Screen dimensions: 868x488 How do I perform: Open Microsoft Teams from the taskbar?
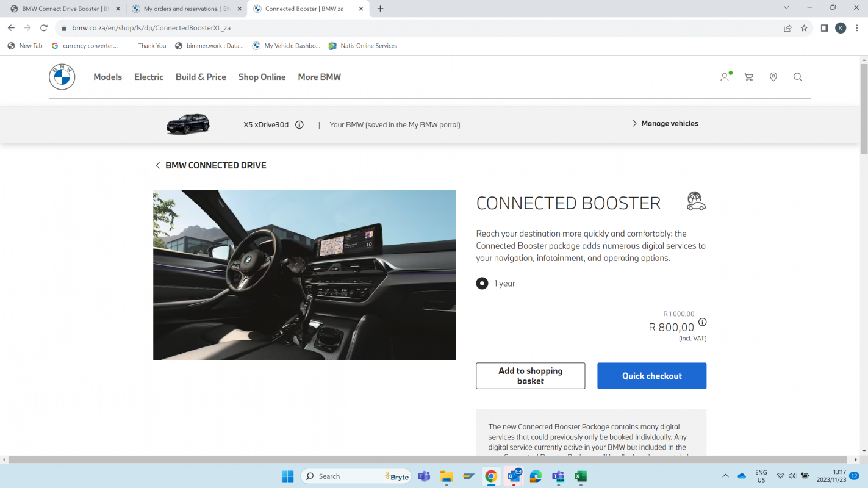(x=424, y=476)
